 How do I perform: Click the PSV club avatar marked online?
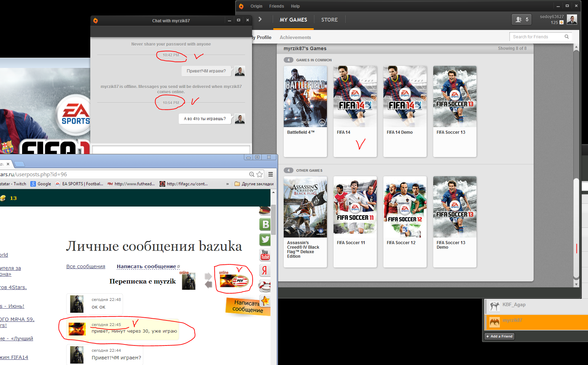[x=234, y=281]
